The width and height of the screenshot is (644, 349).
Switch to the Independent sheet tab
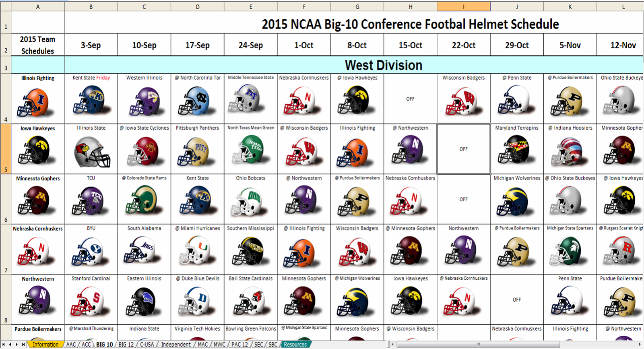pos(176,345)
